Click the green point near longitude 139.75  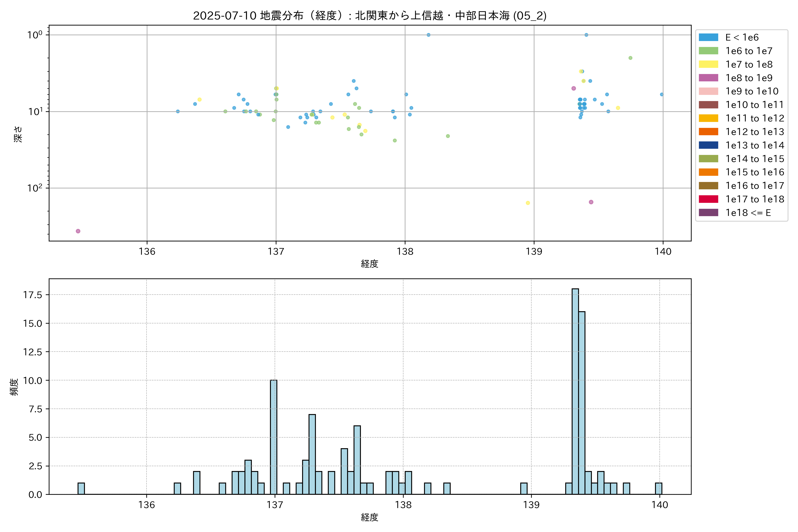630,58
